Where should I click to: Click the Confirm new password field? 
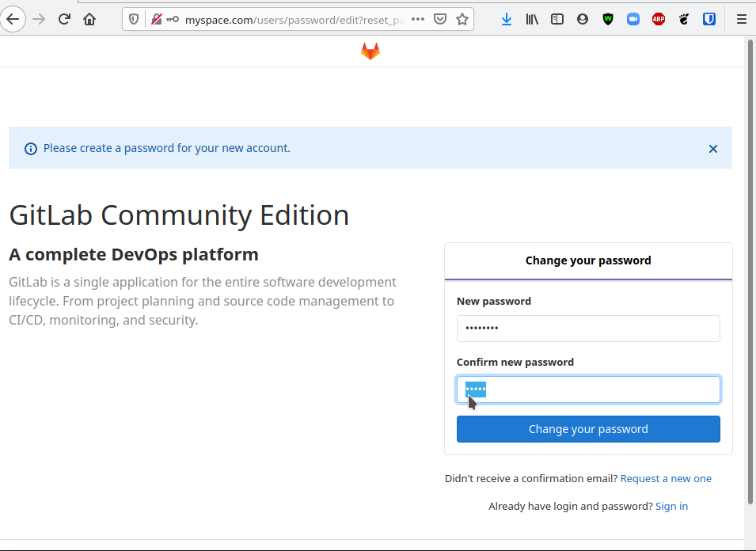click(588, 389)
